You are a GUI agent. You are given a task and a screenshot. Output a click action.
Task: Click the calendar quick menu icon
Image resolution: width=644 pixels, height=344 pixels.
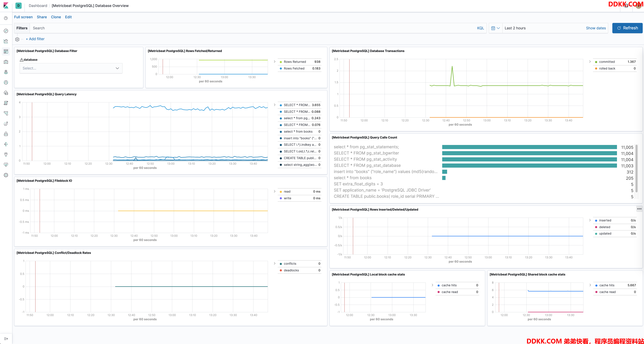(x=495, y=28)
